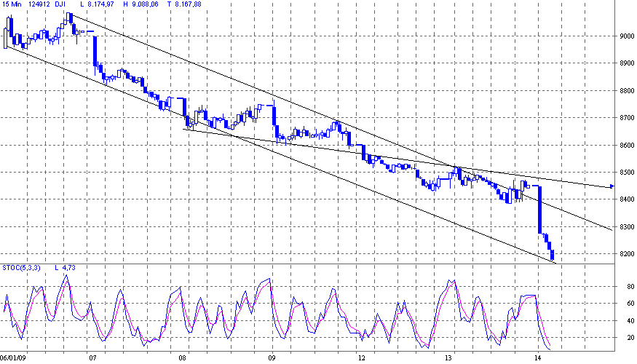This screenshot has width=637, height=364.
Task: Click the 80 stochastic axis label
Action: [630, 286]
